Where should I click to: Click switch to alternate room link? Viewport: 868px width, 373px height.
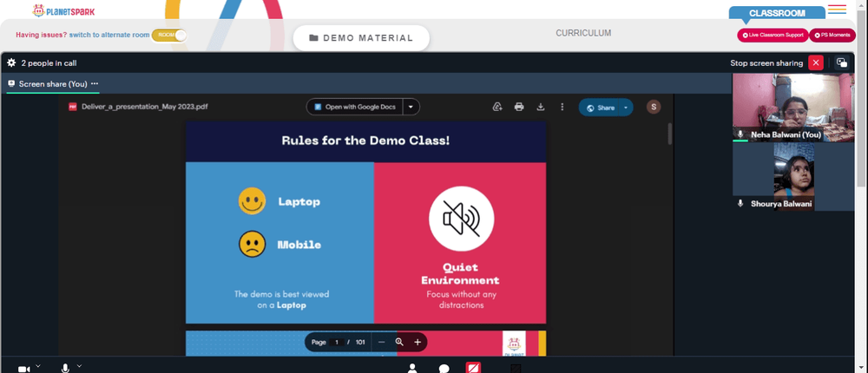click(x=109, y=35)
